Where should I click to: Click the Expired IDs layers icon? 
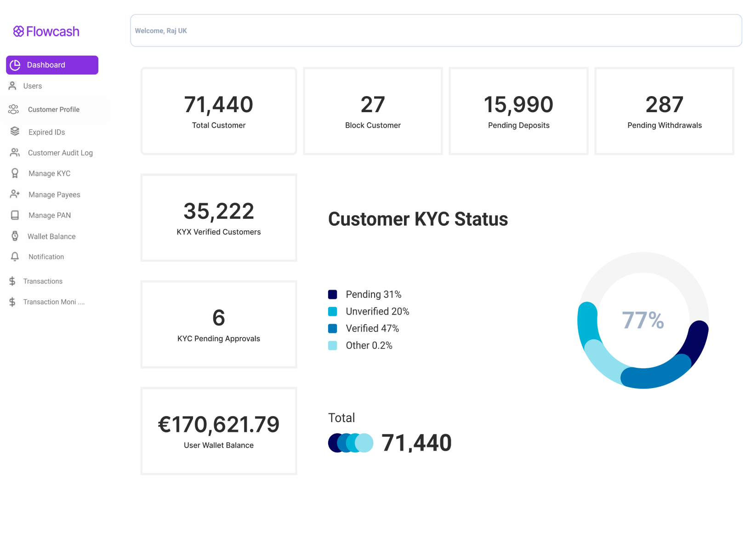click(15, 131)
